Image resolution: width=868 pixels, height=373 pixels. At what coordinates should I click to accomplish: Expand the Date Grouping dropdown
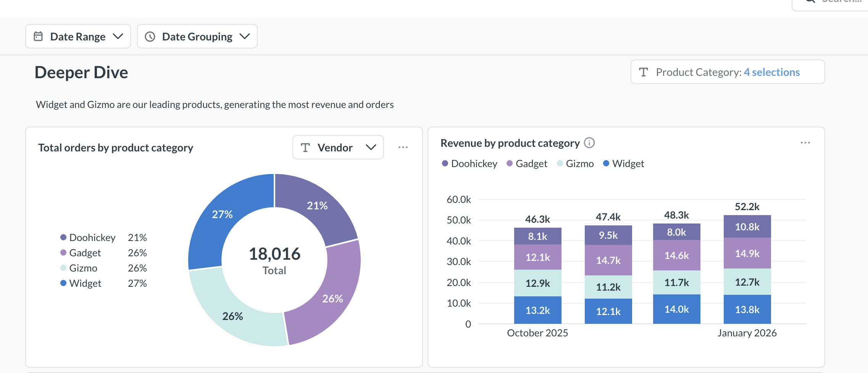(x=244, y=37)
